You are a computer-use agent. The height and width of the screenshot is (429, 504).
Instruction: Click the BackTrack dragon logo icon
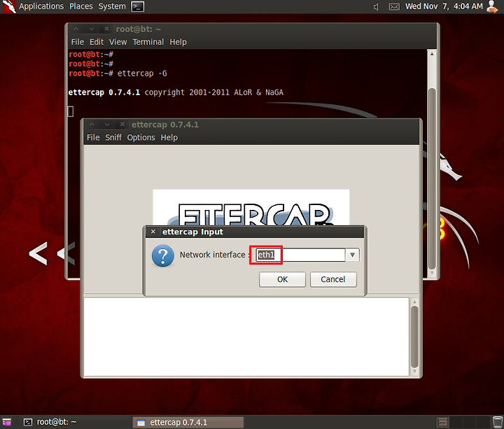[x=8, y=6]
